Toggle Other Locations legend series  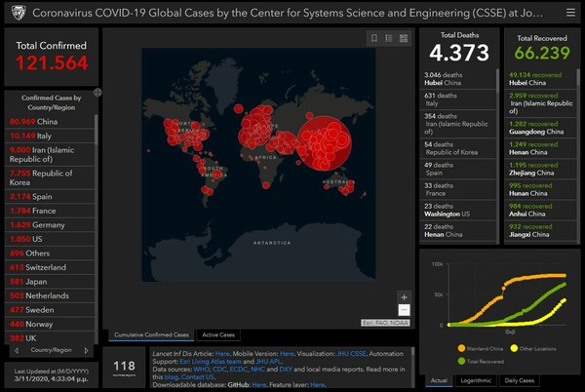tap(533, 348)
